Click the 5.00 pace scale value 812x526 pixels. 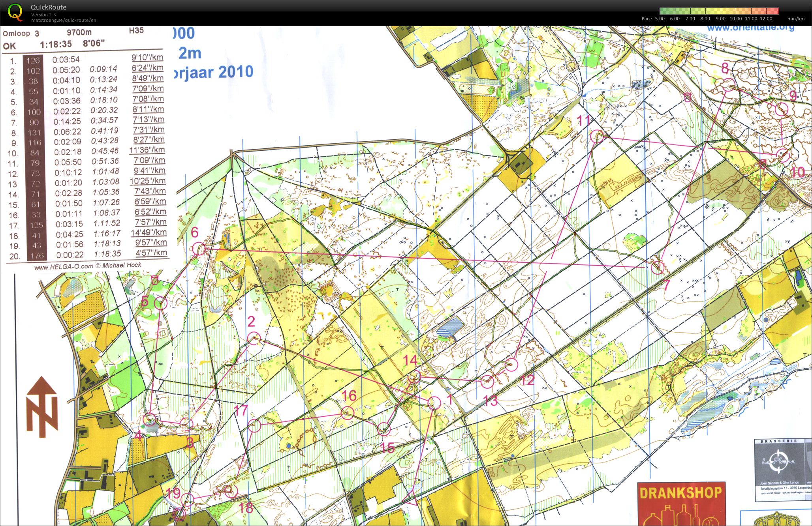coord(660,19)
